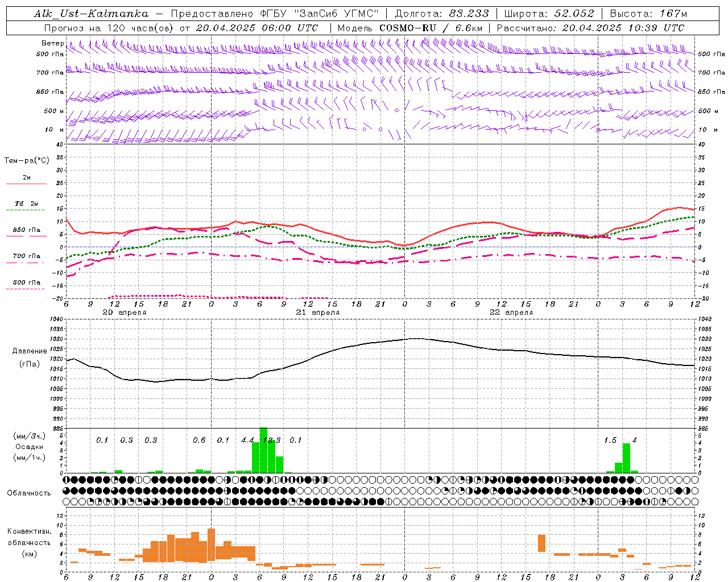Click the 'Ветер' wind panel label
Viewport: 728px width, 582px height.
52,43
